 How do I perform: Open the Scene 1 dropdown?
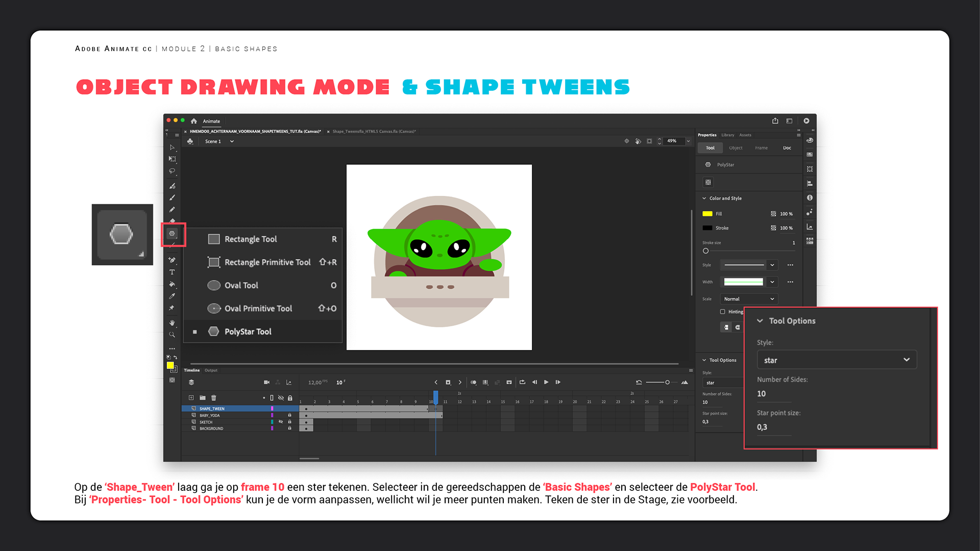click(232, 141)
